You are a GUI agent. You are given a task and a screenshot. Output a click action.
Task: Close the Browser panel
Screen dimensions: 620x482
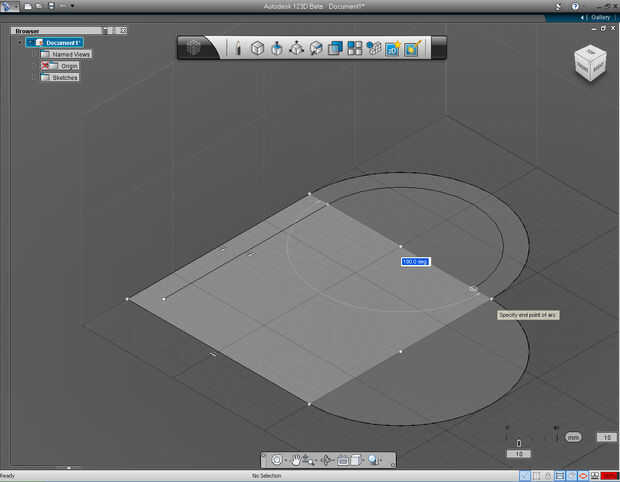point(122,31)
